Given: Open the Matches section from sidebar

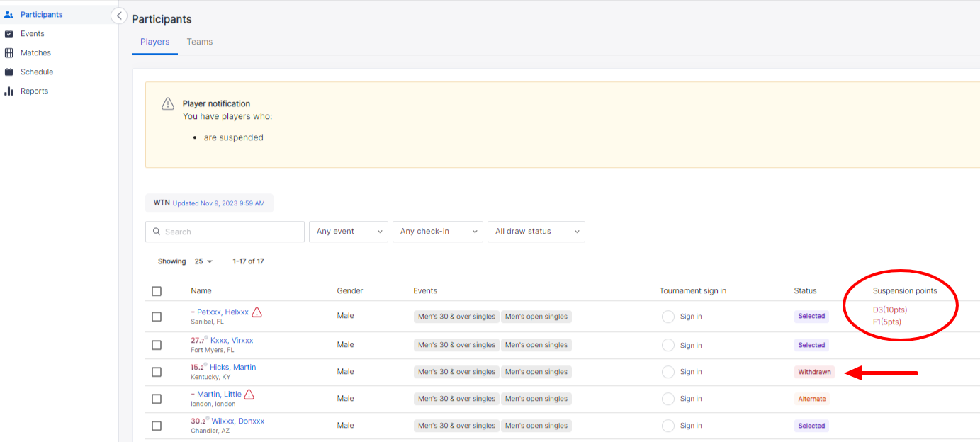Looking at the screenshot, I should click(35, 52).
